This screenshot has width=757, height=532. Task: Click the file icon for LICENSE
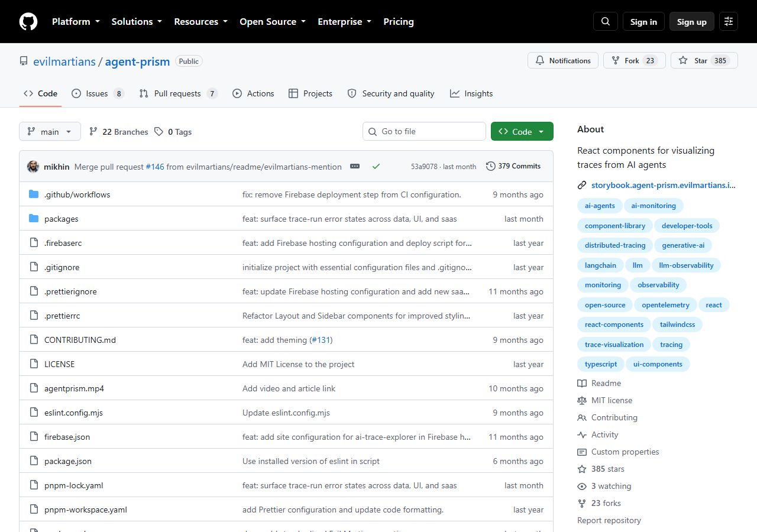pos(34,364)
